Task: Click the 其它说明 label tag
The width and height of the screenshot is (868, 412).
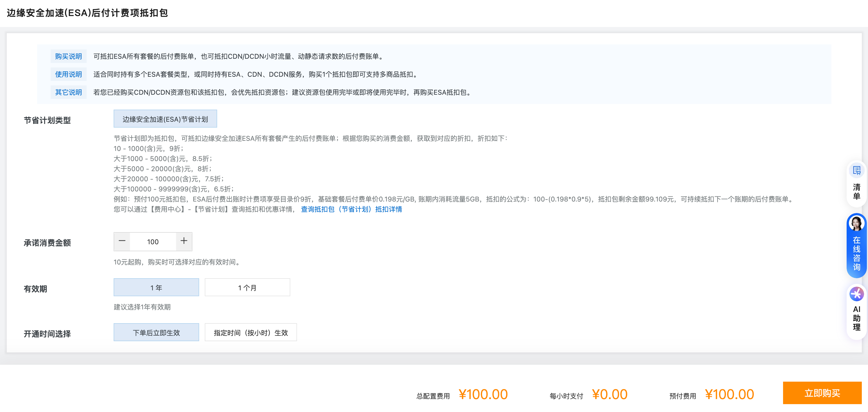Action: click(68, 92)
